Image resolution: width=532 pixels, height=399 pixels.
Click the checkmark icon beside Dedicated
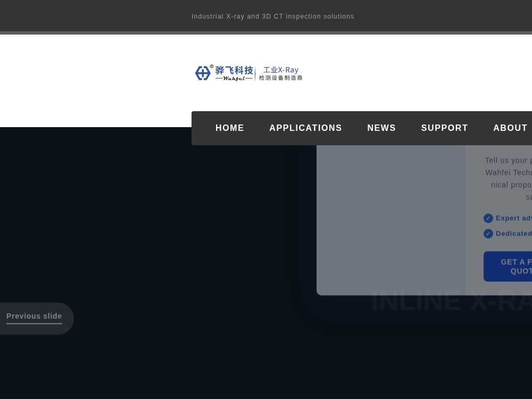coord(488,234)
